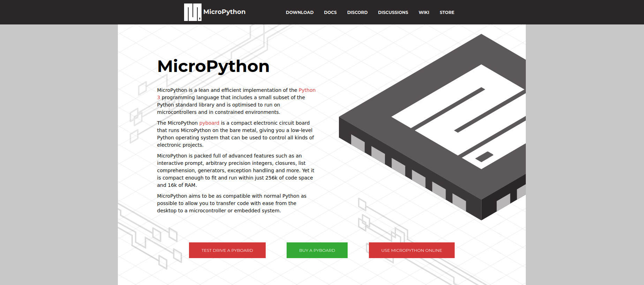The width and height of the screenshot is (644, 285).
Task: Click the TEST DRIVE A PYBOARD button
Action: click(227, 250)
